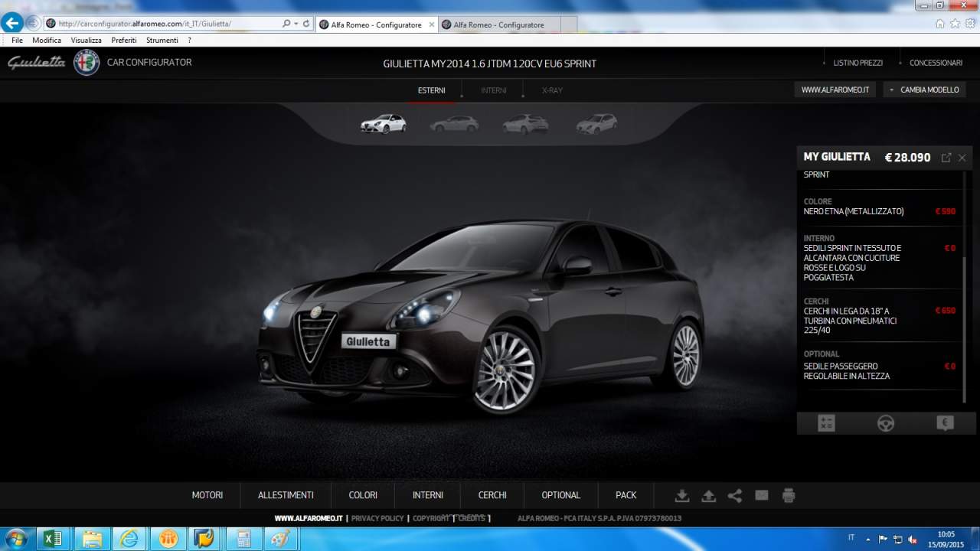Open File Explorer from the taskbar
Screen dimensions: 980x551
92,539
